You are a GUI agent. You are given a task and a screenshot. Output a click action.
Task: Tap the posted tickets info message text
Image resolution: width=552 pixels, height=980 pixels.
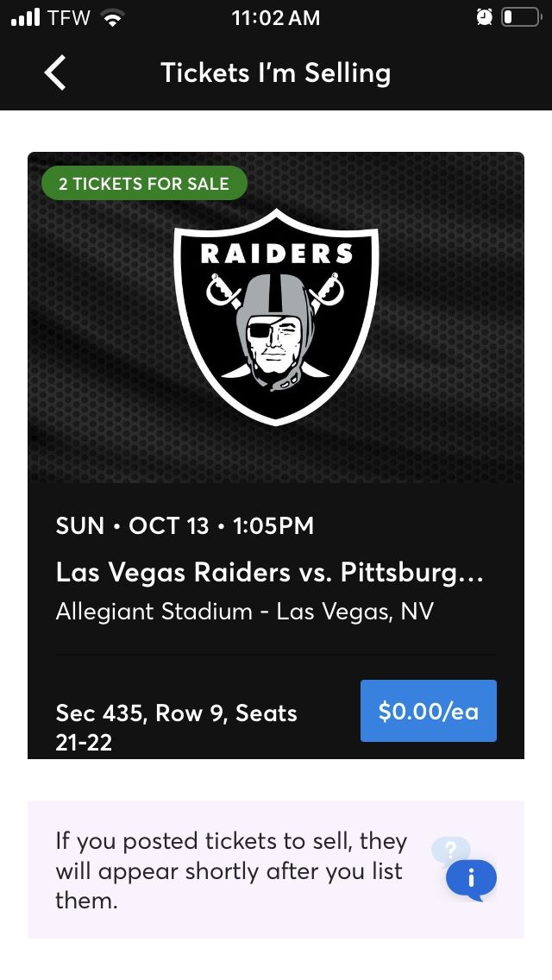pyautogui.click(x=231, y=870)
